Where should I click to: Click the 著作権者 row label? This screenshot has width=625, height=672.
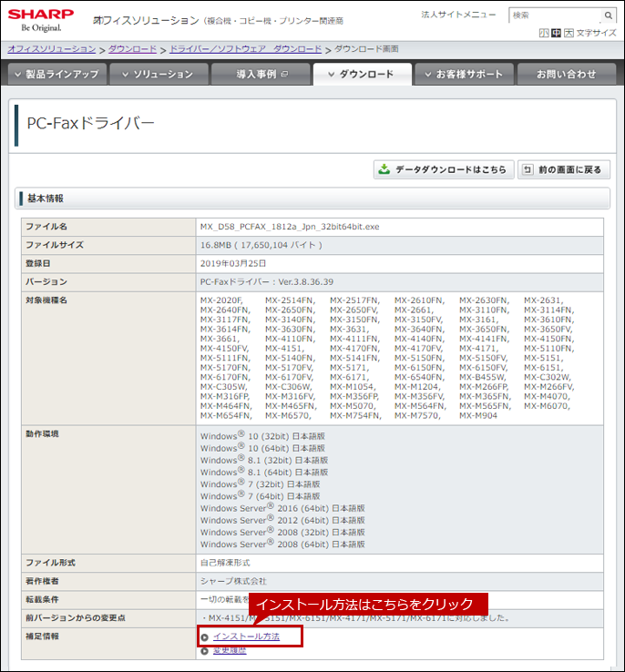tap(42, 581)
